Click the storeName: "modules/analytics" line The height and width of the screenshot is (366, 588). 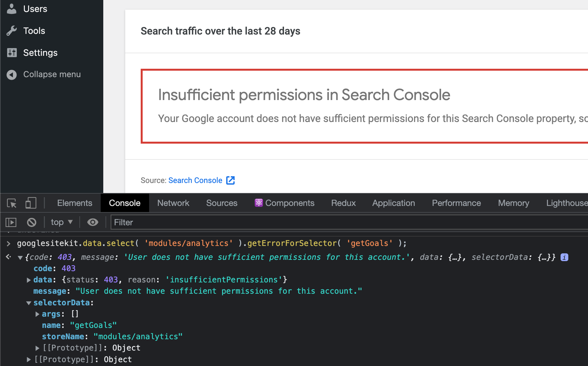point(112,337)
